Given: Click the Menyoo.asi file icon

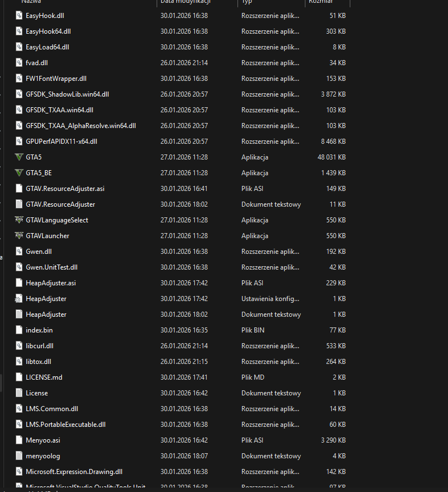Looking at the screenshot, I should click(19, 440).
